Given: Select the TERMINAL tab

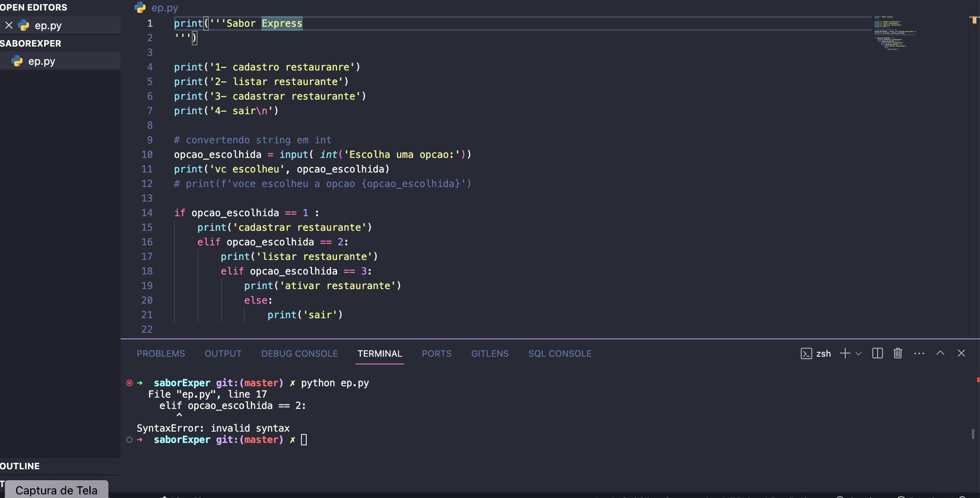Looking at the screenshot, I should 380,353.
